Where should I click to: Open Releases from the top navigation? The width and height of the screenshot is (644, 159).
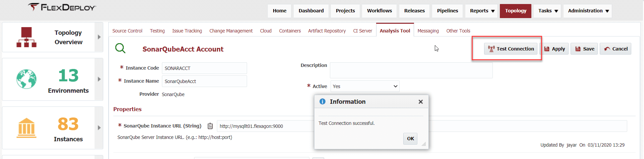coord(414,11)
